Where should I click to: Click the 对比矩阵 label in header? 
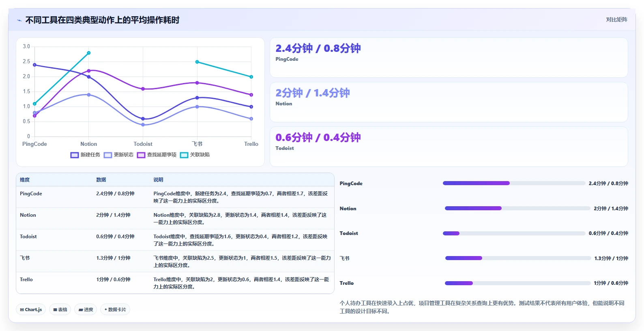pyautogui.click(x=616, y=19)
